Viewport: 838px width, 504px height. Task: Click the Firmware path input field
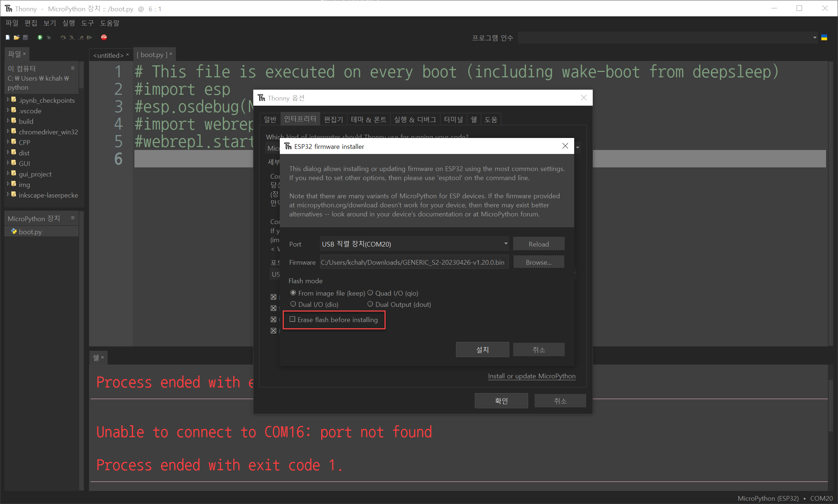tap(414, 262)
